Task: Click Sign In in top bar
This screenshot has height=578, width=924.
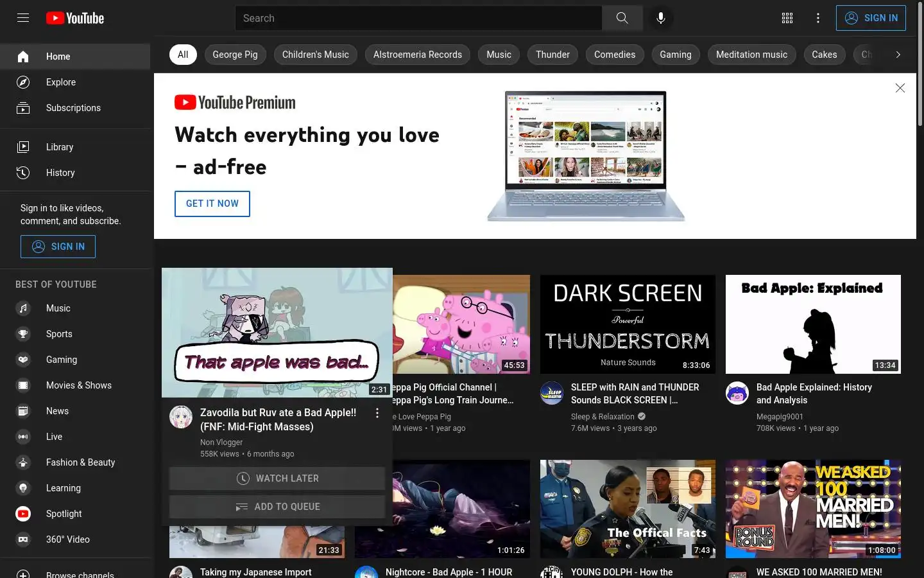Action: [x=871, y=18]
